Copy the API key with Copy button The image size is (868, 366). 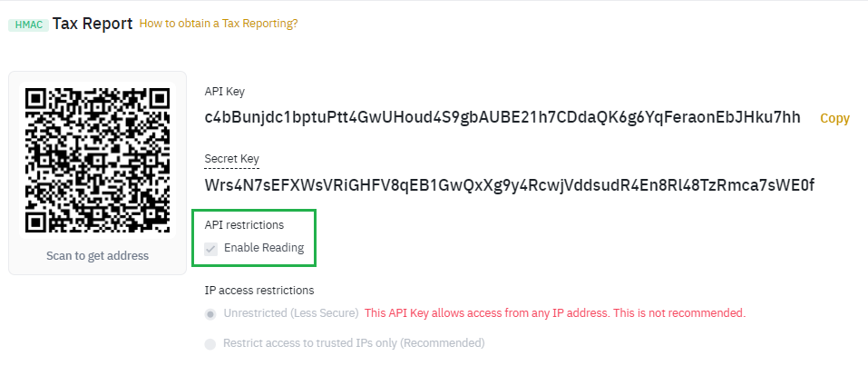(834, 118)
